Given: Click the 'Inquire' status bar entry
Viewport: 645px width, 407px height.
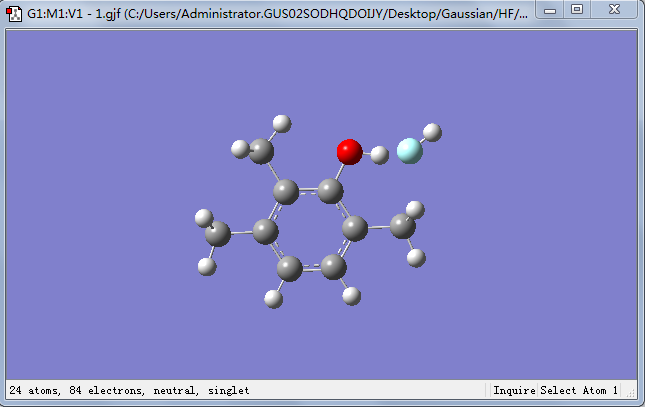Looking at the screenshot, I should click(514, 390).
